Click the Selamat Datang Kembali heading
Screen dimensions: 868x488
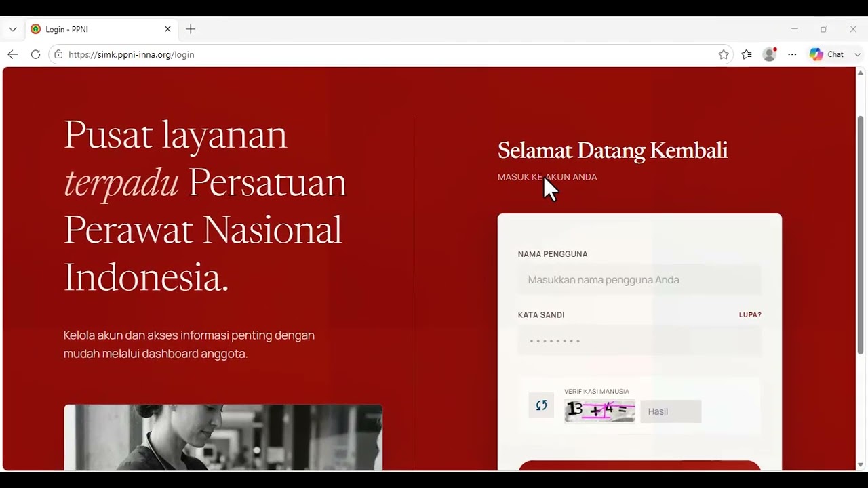[612, 150]
